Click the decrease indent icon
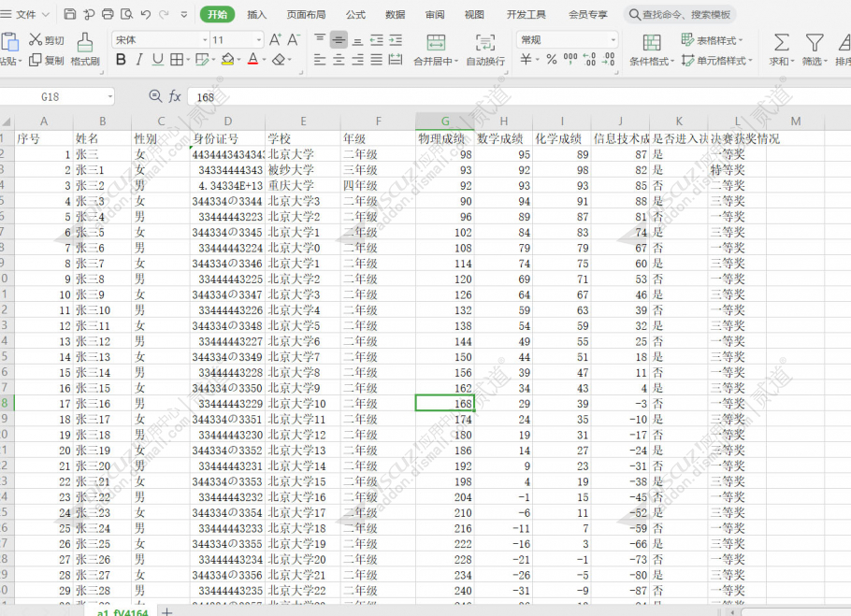 (377, 39)
